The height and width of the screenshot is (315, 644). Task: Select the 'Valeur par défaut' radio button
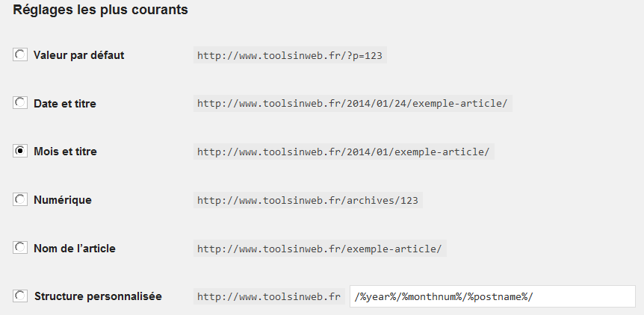20,54
